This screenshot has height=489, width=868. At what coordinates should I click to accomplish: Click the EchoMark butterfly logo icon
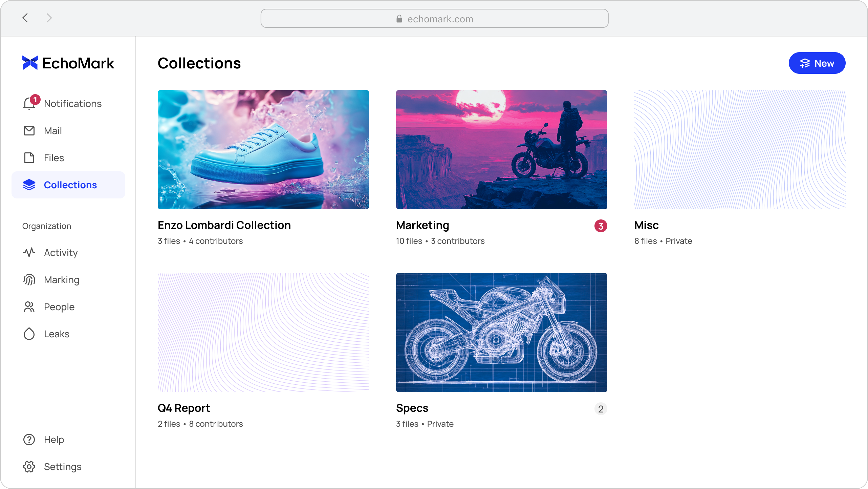(30, 63)
